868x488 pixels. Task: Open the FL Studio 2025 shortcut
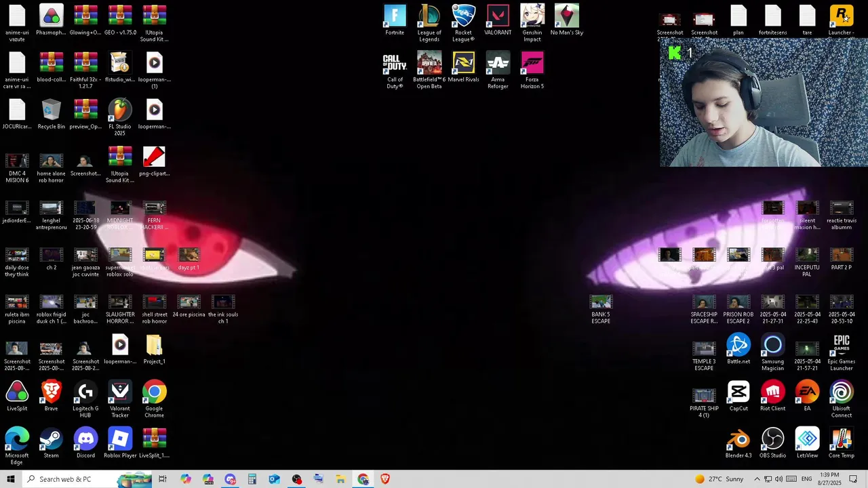coord(119,117)
